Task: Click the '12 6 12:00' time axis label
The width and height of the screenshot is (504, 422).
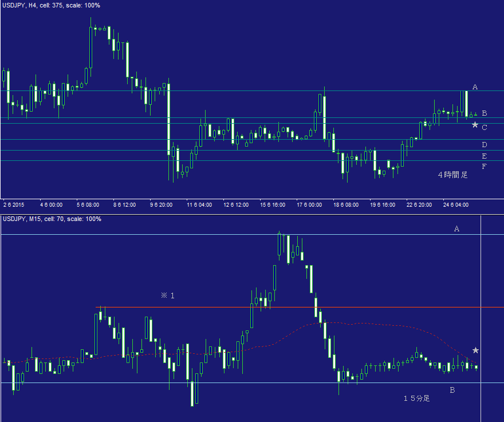Action: pyautogui.click(x=236, y=205)
